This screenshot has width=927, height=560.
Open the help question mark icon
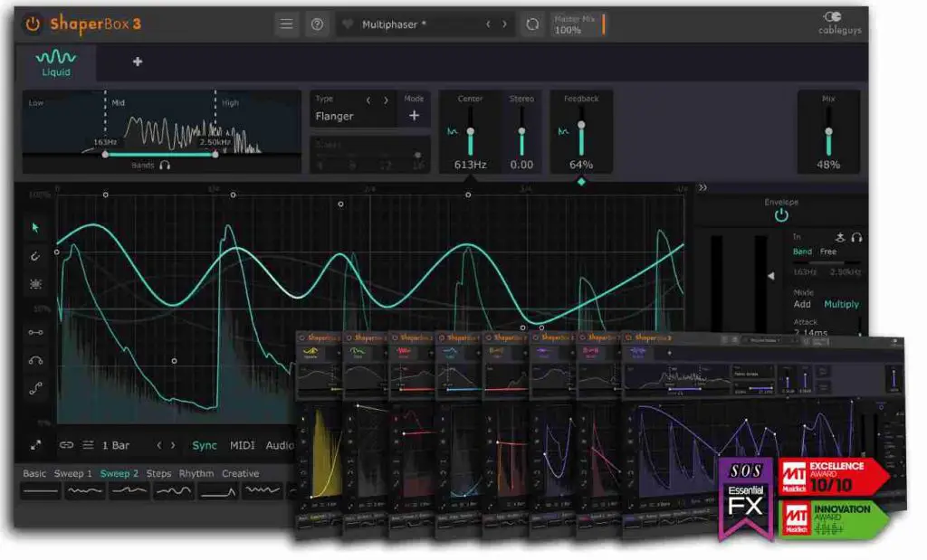pyautogui.click(x=318, y=24)
